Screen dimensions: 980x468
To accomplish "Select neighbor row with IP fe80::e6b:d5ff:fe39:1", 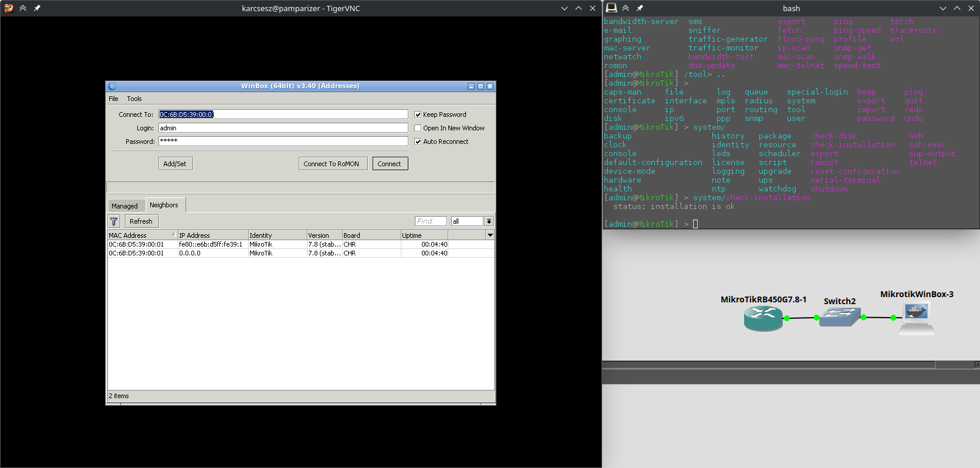I will (300, 244).
